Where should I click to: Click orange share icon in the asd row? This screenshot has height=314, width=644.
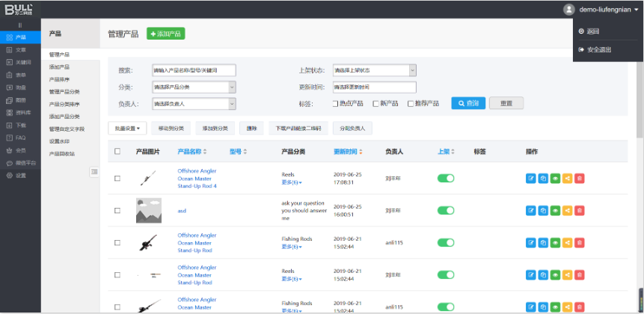[567, 211]
